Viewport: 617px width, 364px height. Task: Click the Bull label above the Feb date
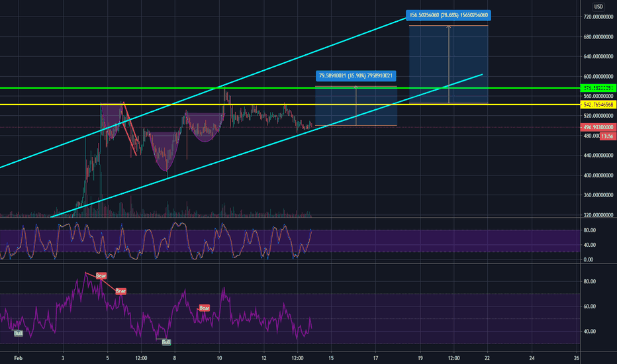point(18,334)
